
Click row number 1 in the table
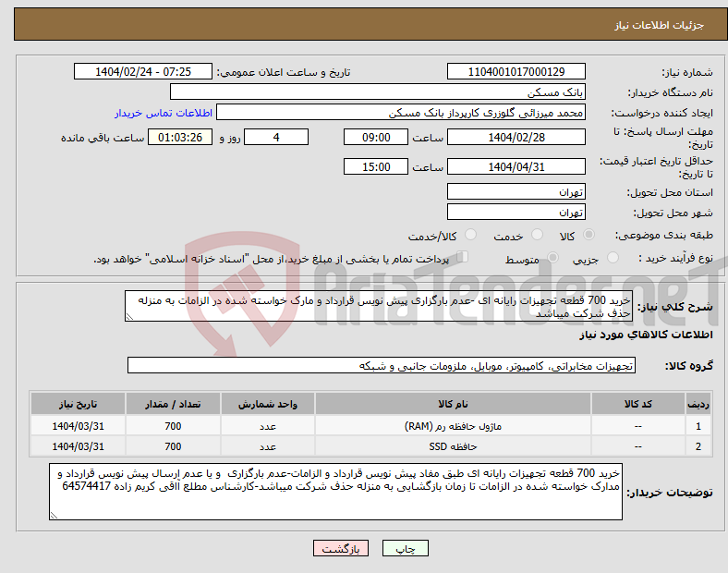coord(698,426)
